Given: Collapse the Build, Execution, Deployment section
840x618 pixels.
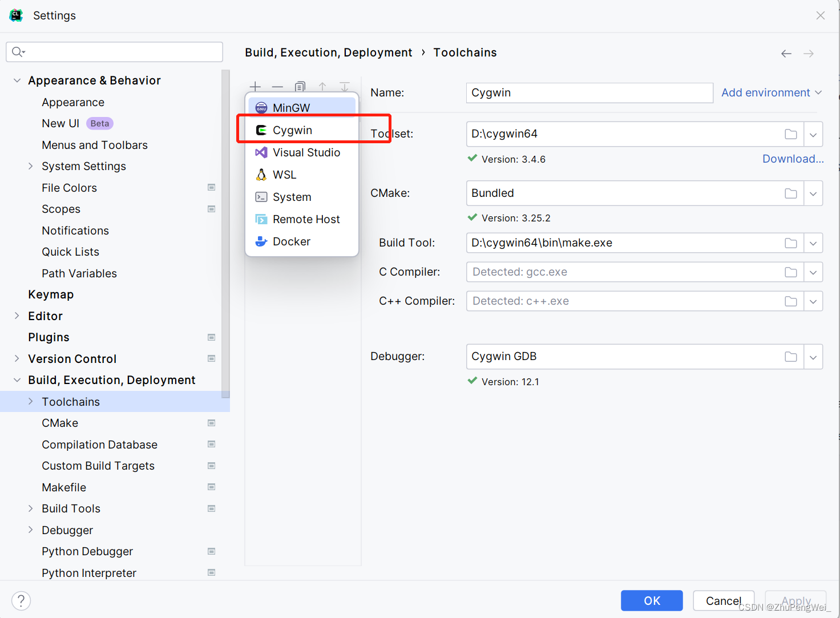Looking at the screenshot, I should coord(17,380).
